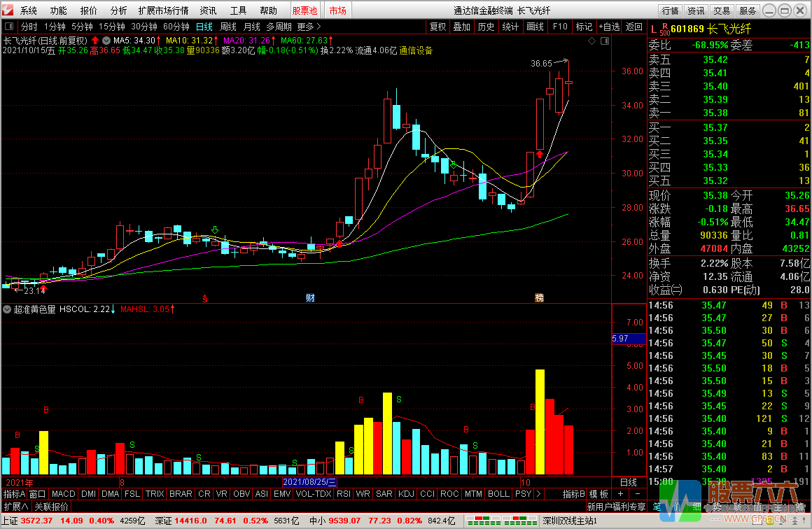This screenshot has width=812, height=529.
Task: Open the 系统 menu
Action: (x=29, y=10)
